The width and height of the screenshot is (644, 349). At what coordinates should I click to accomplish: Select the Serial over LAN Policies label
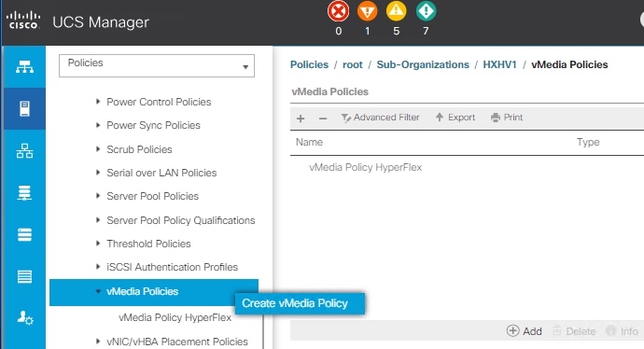[x=161, y=173]
